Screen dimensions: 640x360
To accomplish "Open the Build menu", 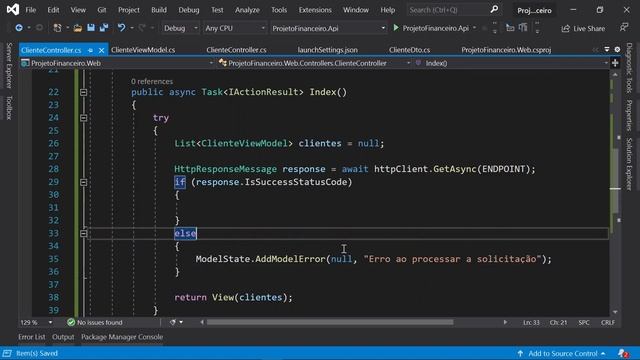I will tap(159, 10).
